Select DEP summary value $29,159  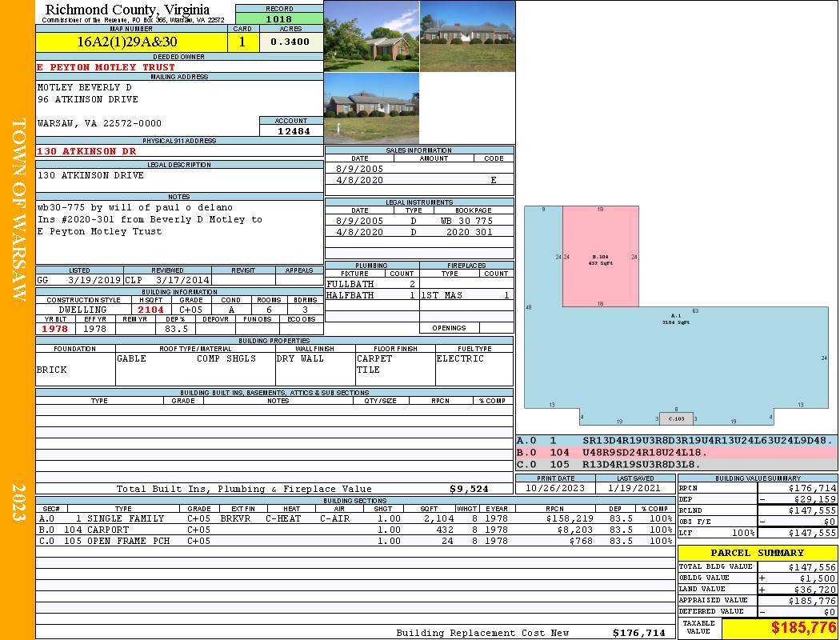[x=815, y=499]
